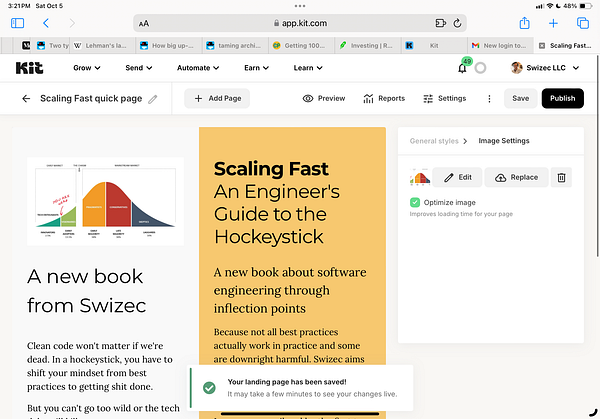This screenshot has height=419, width=600.
Task: Edit the image in Image Settings
Action: (457, 177)
